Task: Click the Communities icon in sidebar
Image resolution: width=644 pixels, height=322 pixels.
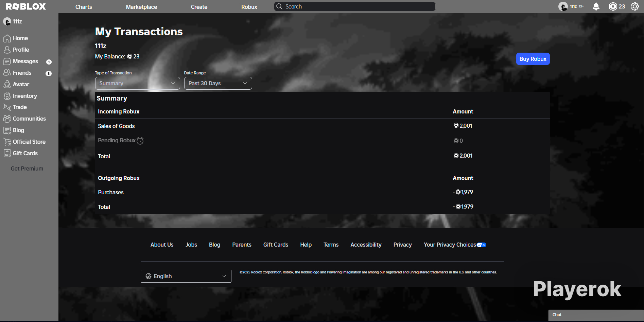Action: pos(7,119)
